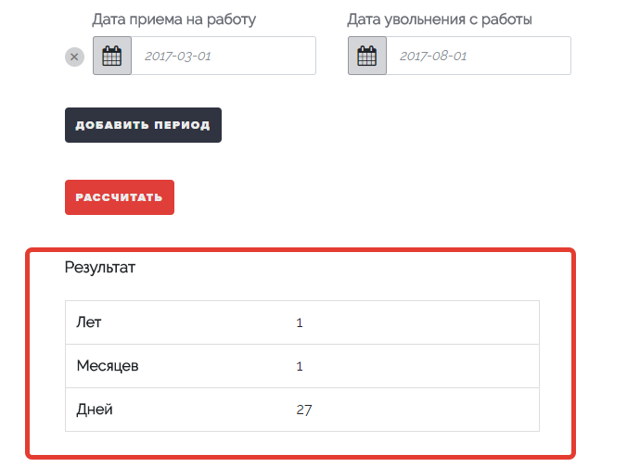Click the Лет label in the results table
This screenshot has height=467, width=640.
coord(89,322)
